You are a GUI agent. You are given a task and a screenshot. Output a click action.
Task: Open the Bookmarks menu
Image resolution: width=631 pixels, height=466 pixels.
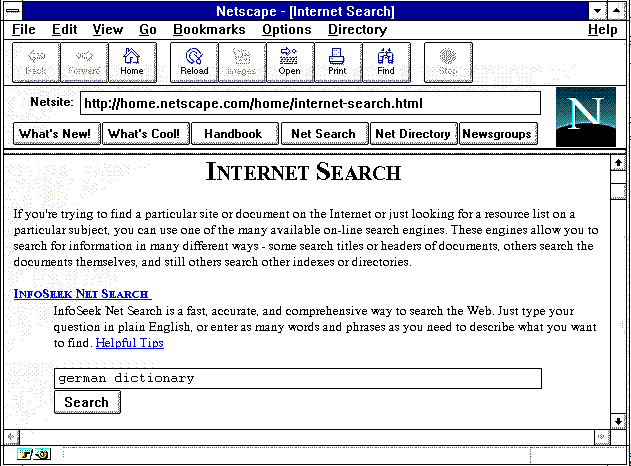pyautogui.click(x=209, y=29)
